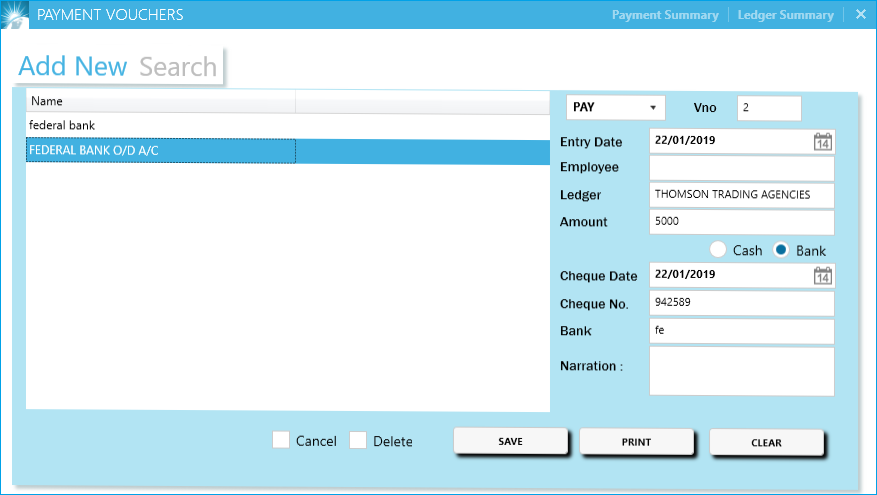
Task: Click the Cheque Date field
Action: [x=742, y=275]
